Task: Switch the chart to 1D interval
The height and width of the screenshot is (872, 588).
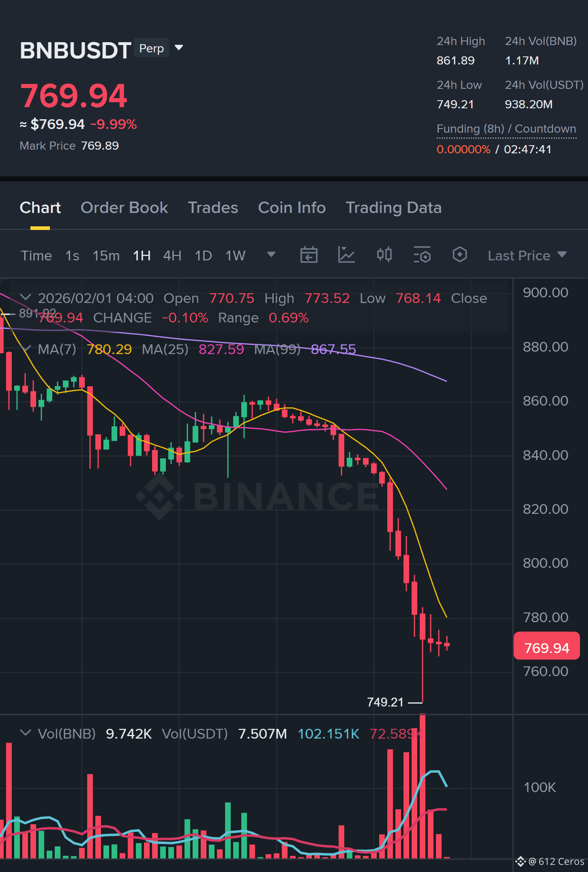Action: 203,256
